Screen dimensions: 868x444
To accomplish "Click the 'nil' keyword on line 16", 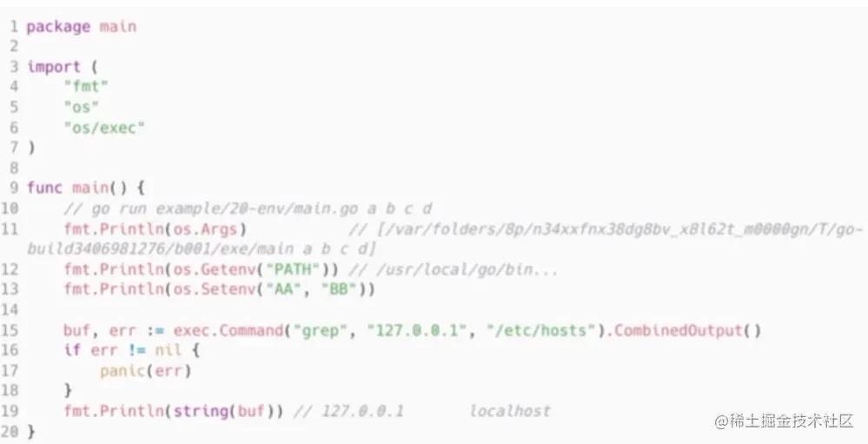I will [168, 350].
